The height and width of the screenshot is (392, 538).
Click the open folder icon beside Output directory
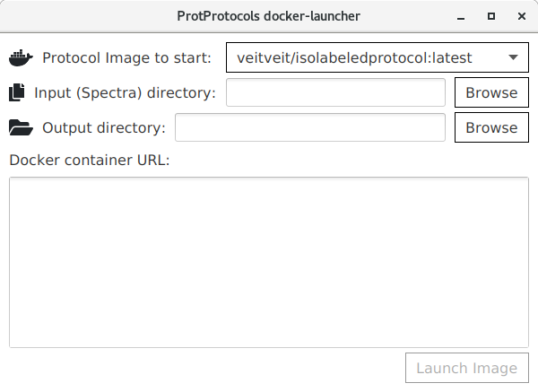tap(21, 127)
